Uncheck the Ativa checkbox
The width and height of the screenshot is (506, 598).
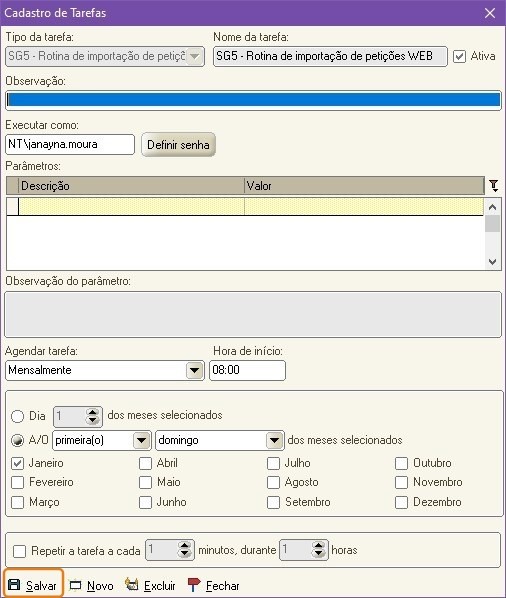459,56
